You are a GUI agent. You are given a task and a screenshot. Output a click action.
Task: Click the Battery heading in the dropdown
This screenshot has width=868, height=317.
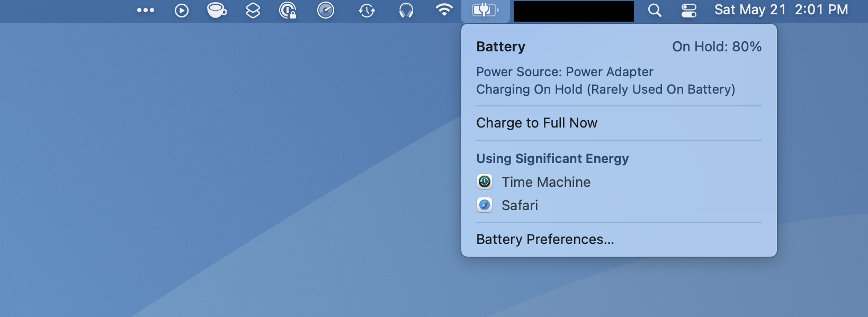pyautogui.click(x=500, y=47)
